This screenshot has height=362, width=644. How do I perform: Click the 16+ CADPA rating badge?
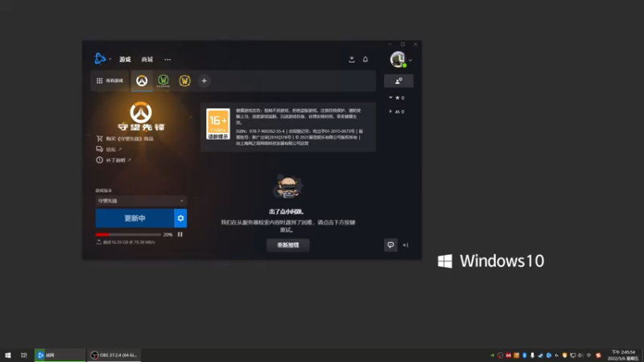point(218,124)
